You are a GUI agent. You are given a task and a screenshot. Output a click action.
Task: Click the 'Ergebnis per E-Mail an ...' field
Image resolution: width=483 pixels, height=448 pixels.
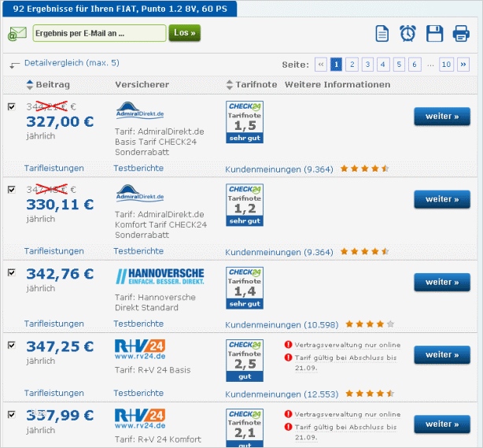pyautogui.click(x=99, y=33)
